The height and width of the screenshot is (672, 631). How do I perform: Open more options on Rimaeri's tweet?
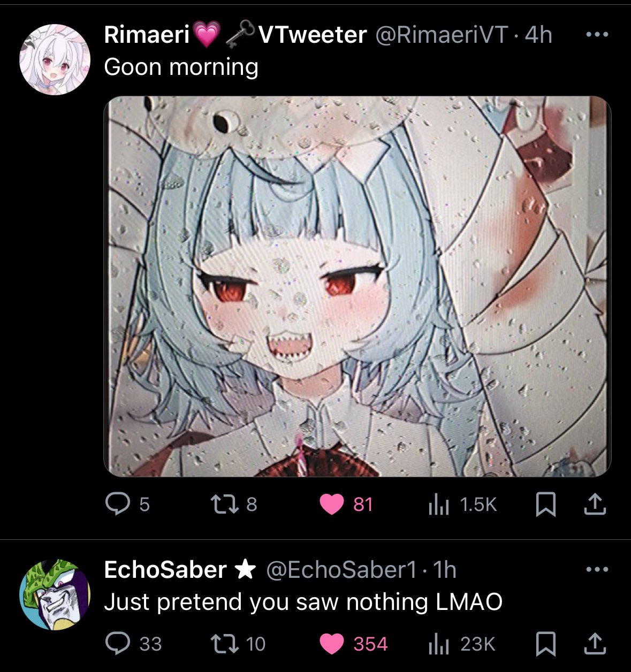pos(597,35)
